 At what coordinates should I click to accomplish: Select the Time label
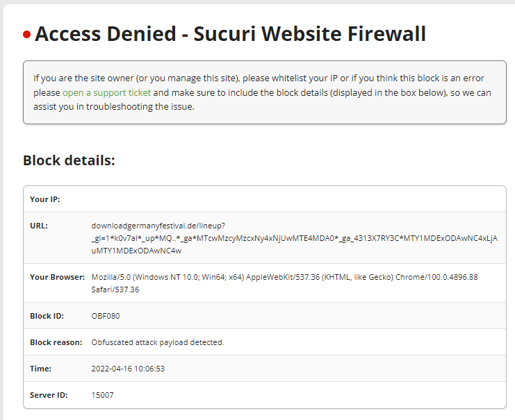coord(40,369)
